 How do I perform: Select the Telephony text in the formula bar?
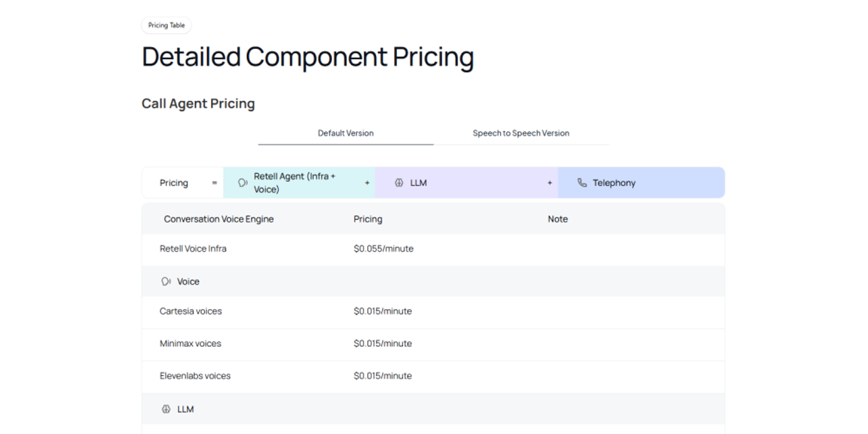point(614,183)
